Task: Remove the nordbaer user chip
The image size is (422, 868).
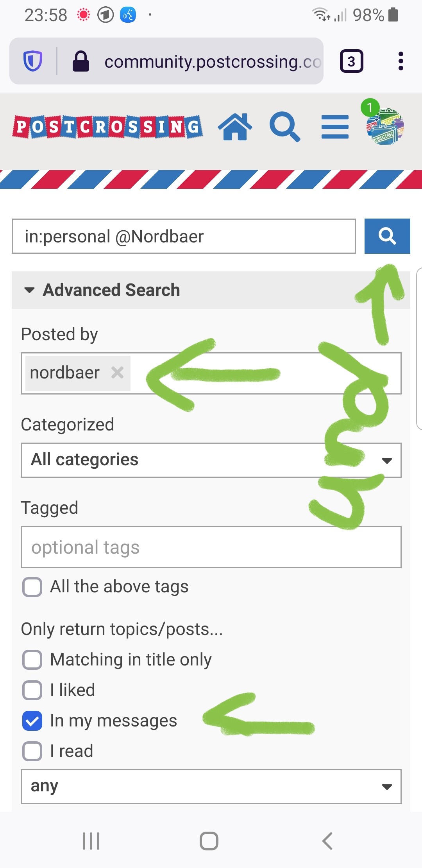Action: point(117,373)
